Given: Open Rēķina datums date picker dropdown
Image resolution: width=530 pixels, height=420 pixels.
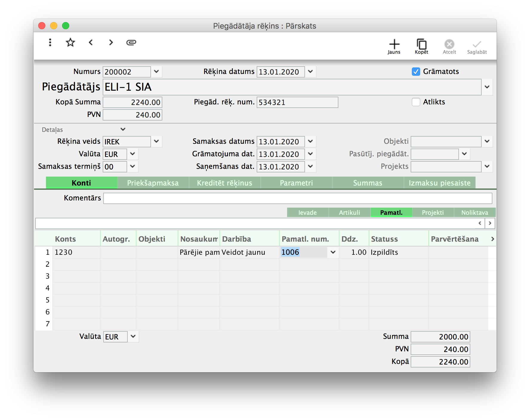Looking at the screenshot, I should pyautogui.click(x=310, y=72).
